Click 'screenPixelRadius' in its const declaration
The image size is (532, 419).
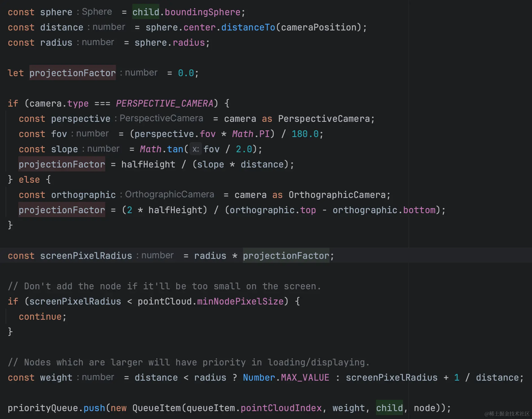tap(86, 256)
